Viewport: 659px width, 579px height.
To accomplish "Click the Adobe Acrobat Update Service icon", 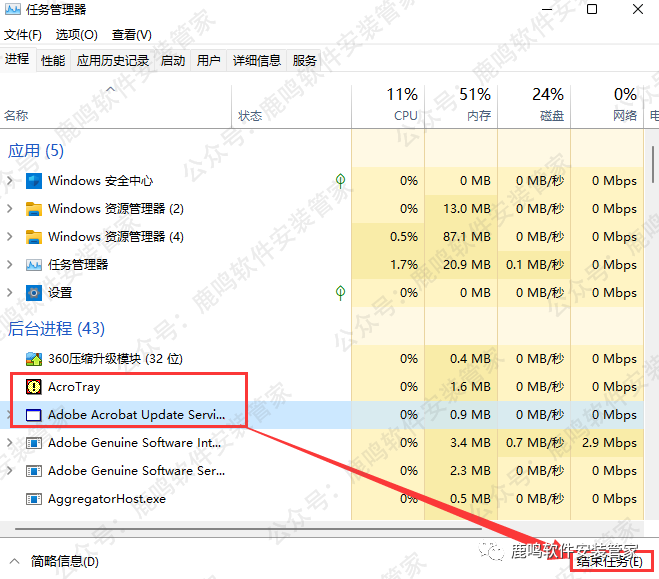I will 34,415.
